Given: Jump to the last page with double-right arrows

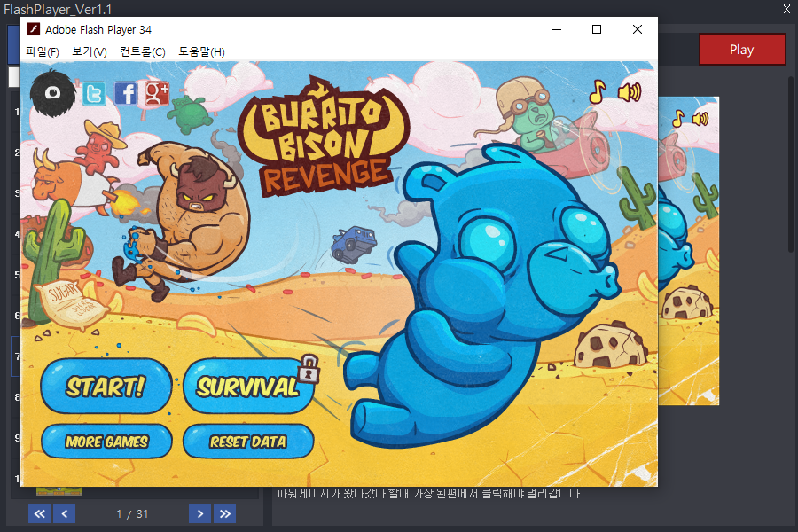Looking at the screenshot, I should [225, 513].
